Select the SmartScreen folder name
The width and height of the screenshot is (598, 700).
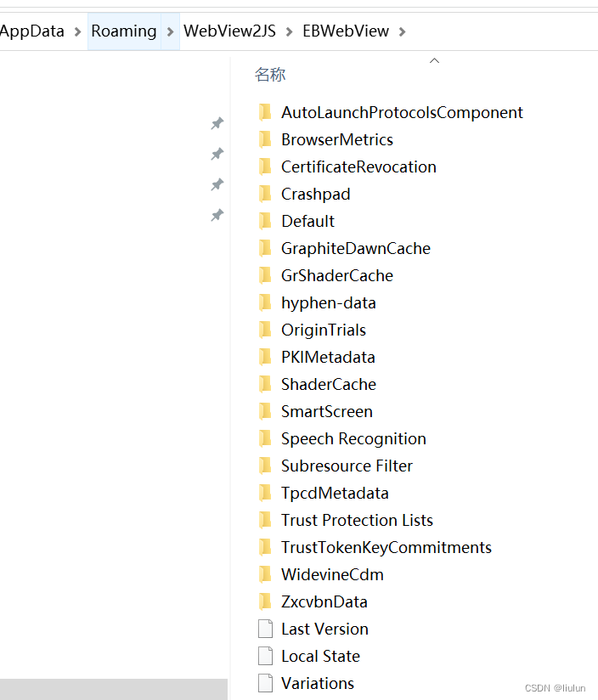coord(327,412)
